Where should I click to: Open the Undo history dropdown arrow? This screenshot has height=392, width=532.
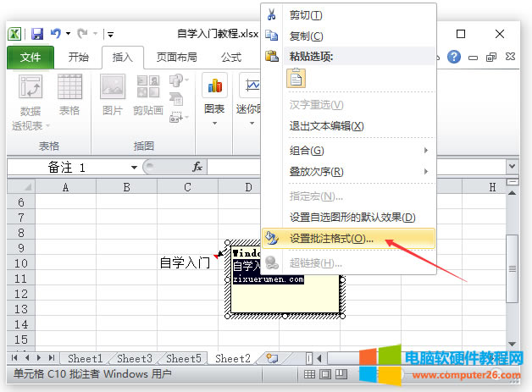(68, 33)
